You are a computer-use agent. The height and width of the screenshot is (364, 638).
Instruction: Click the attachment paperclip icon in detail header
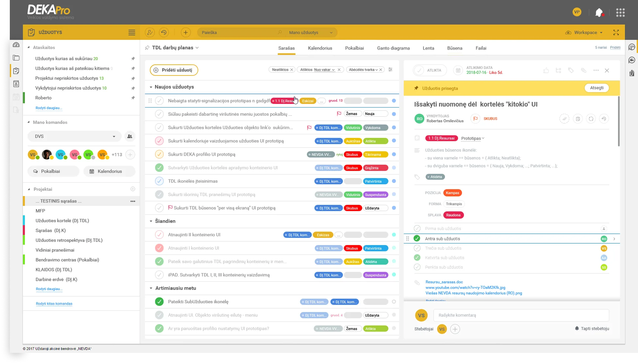point(583,70)
